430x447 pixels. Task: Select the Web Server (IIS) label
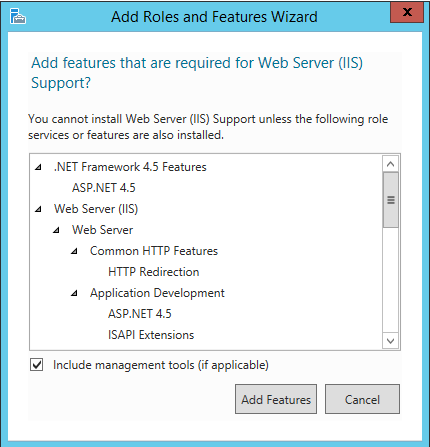tap(96, 209)
